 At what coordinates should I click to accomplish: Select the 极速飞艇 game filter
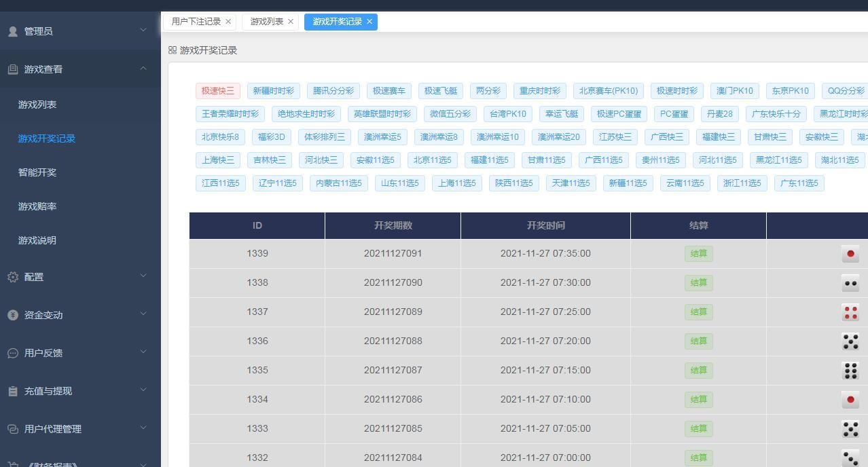click(439, 90)
